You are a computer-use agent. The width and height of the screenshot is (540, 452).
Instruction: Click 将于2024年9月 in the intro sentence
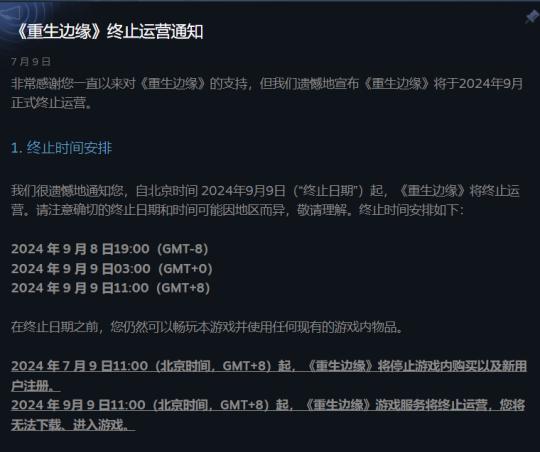point(479,84)
